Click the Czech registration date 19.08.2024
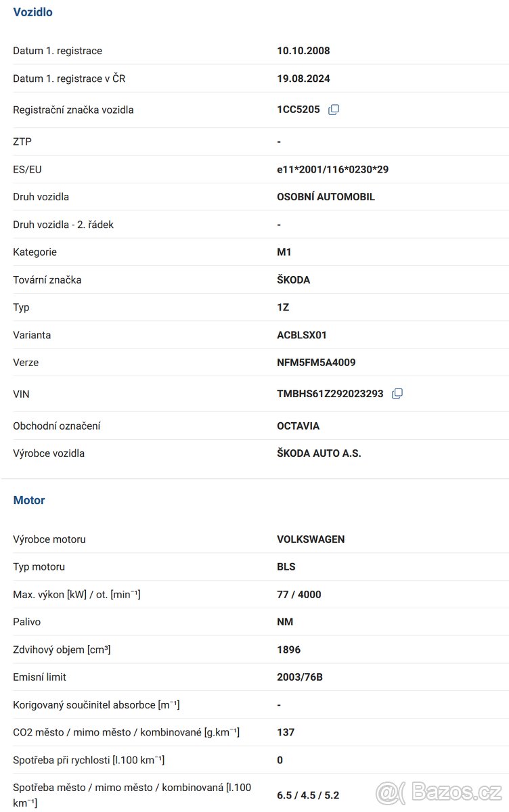Screen dimensions: 509x812 303,78
